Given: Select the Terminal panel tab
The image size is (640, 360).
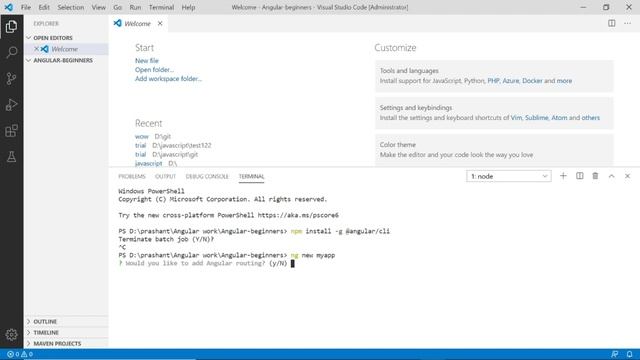Looking at the screenshot, I should [251, 176].
